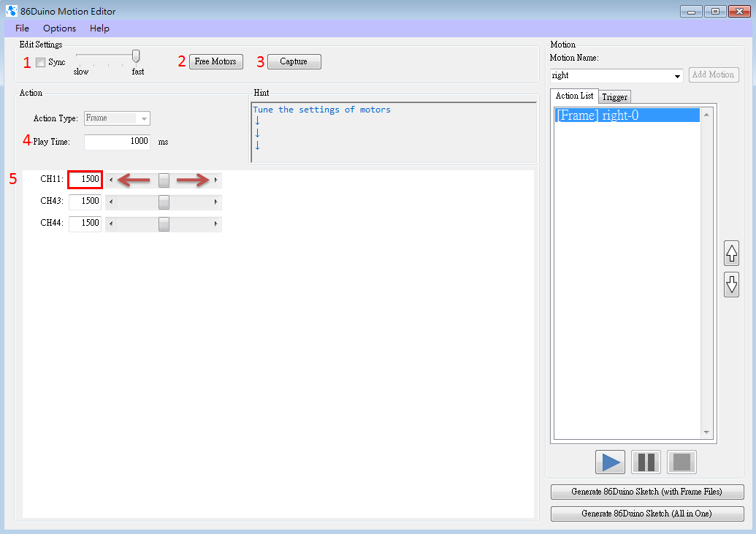Stop motion playback
Image resolution: width=756 pixels, height=534 pixels.
tap(681, 462)
